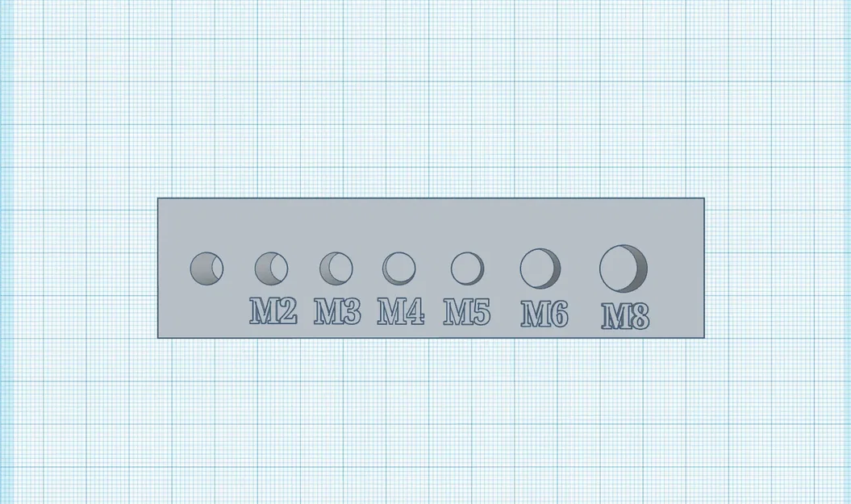Image resolution: width=851 pixels, height=504 pixels.
Task: Select the gray plate's blank upper area
Action: click(x=431, y=223)
